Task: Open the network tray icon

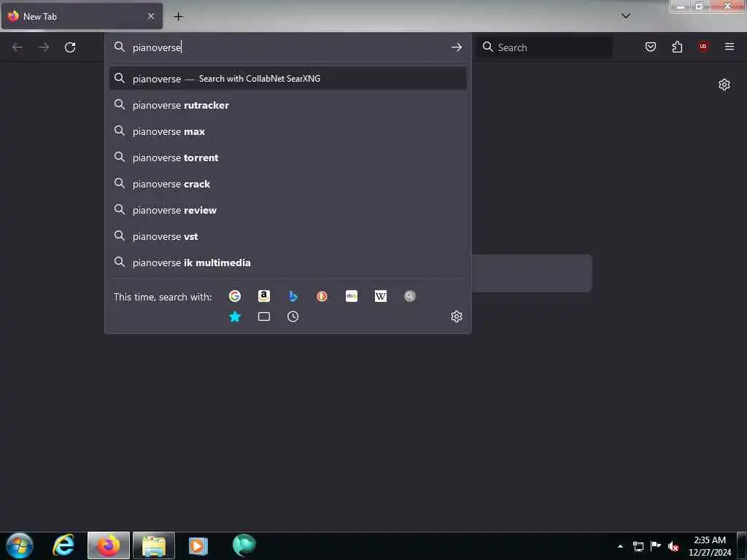Action: pos(638,546)
